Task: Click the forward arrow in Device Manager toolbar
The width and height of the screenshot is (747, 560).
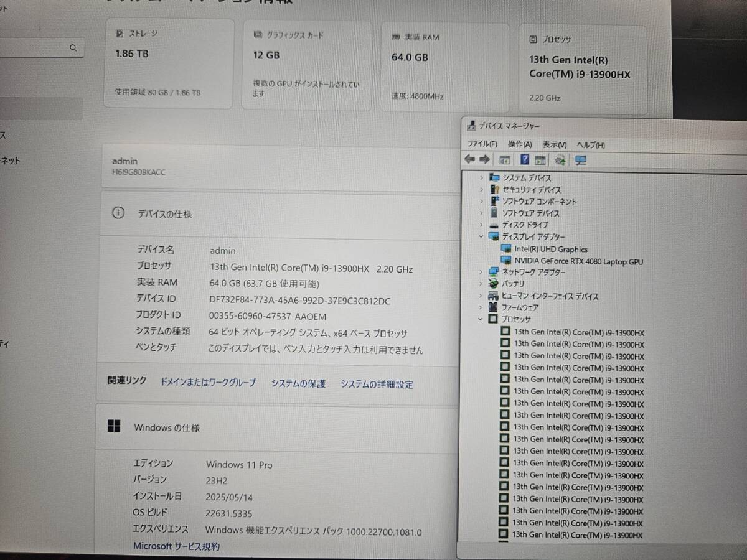Action: (484, 160)
